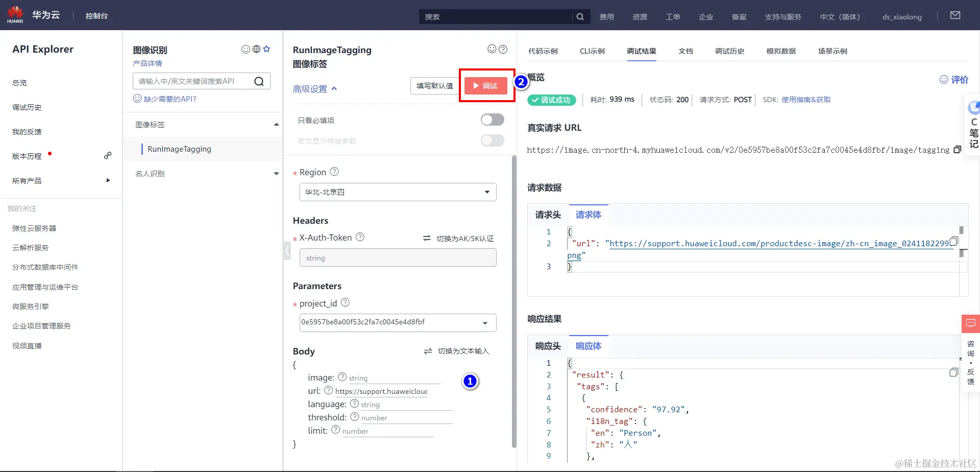
Task: Open 总览 in left sidebar
Action: [x=19, y=83]
